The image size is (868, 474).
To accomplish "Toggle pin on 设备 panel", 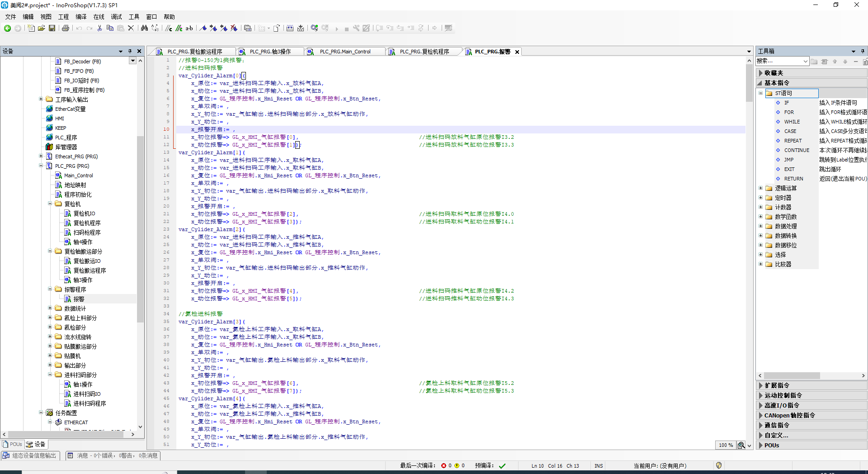I will 130,51.
